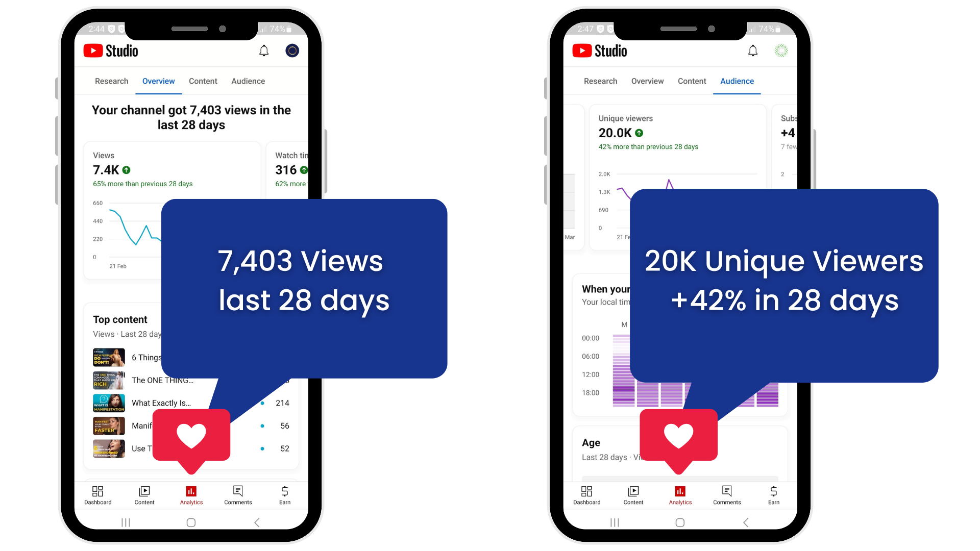The height and width of the screenshot is (551, 980).
Task: Select the Audience tab in right screen
Action: 737,81
